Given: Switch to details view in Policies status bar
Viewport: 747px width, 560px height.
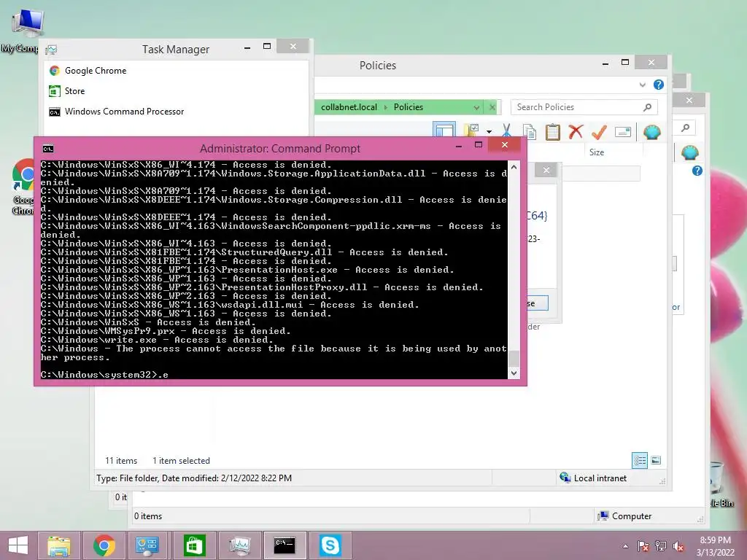Looking at the screenshot, I should tap(639, 461).
